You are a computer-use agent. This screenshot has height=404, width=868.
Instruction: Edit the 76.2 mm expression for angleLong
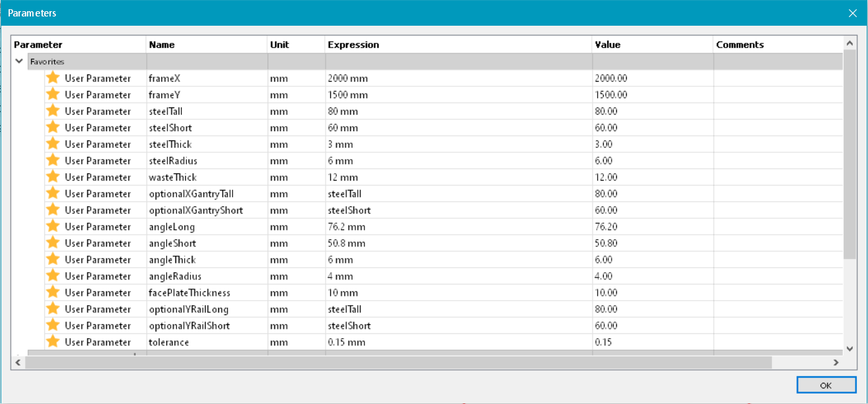(459, 226)
